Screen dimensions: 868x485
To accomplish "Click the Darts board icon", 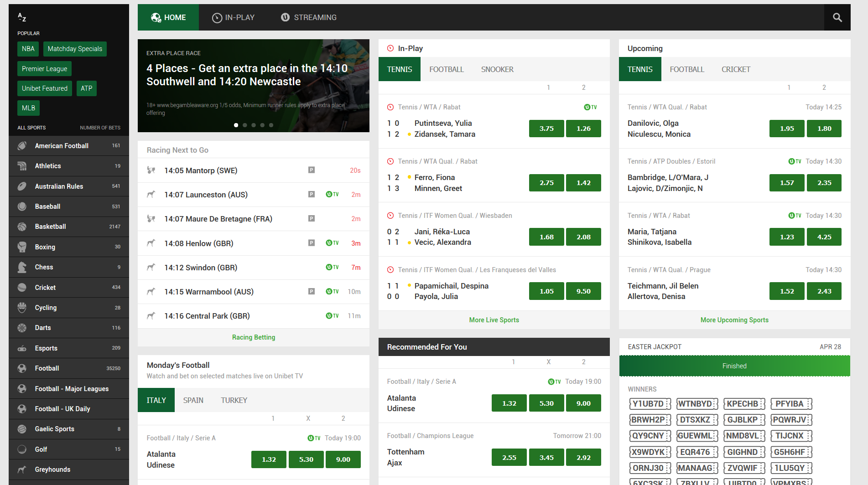I will coord(22,328).
